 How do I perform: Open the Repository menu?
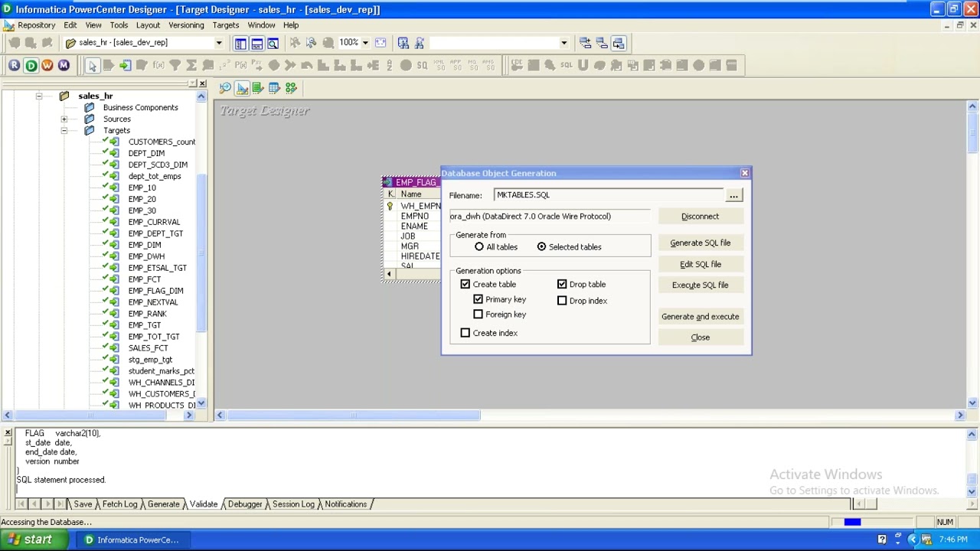(x=37, y=25)
